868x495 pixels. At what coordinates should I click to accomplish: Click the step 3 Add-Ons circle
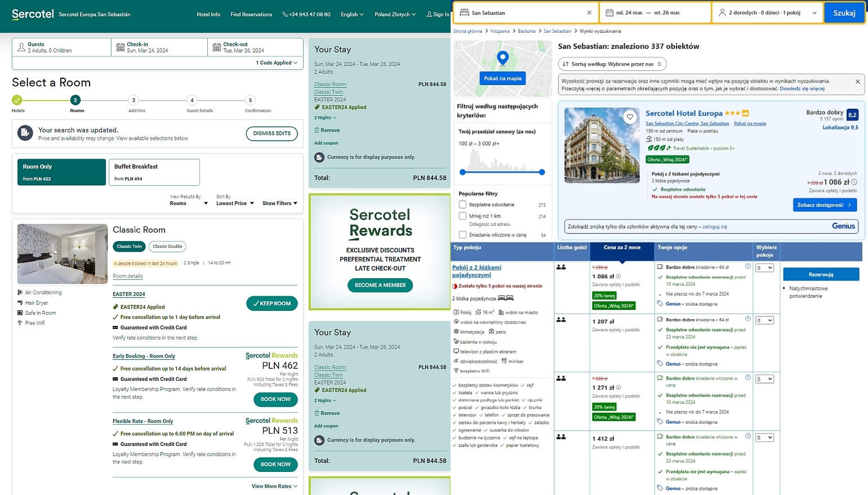[133, 100]
